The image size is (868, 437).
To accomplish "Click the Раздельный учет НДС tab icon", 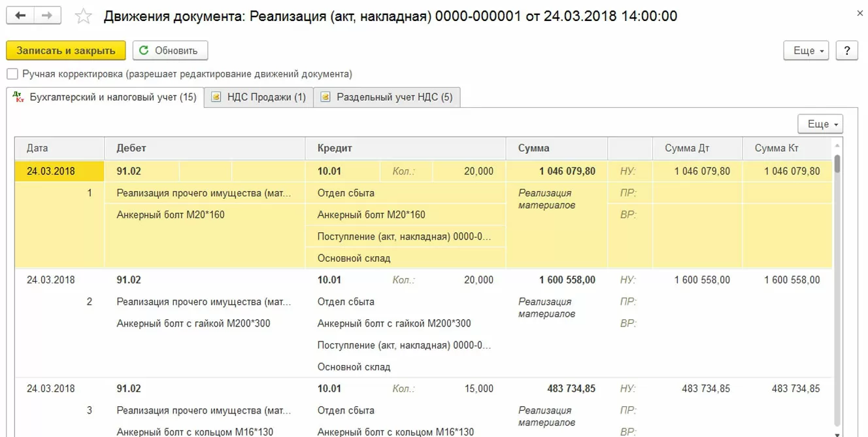I will coord(325,97).
